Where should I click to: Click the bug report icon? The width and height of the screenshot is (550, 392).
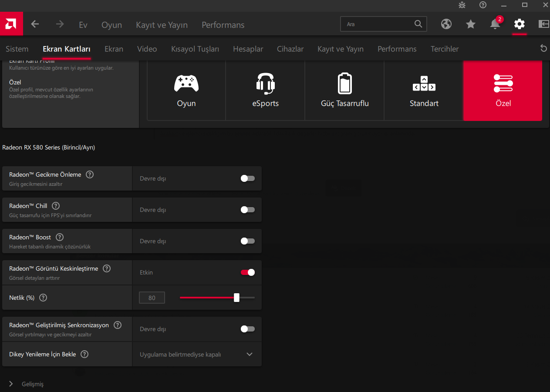(462, 5)
